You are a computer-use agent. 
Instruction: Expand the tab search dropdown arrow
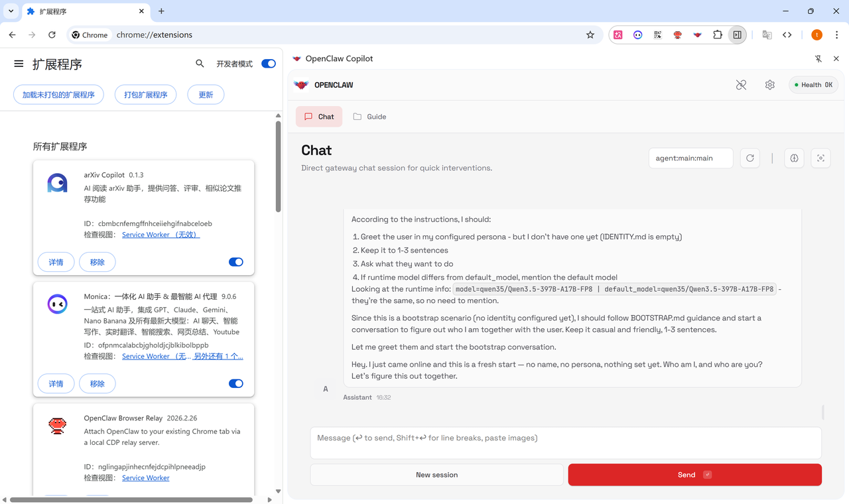click(x=11, y=11)
